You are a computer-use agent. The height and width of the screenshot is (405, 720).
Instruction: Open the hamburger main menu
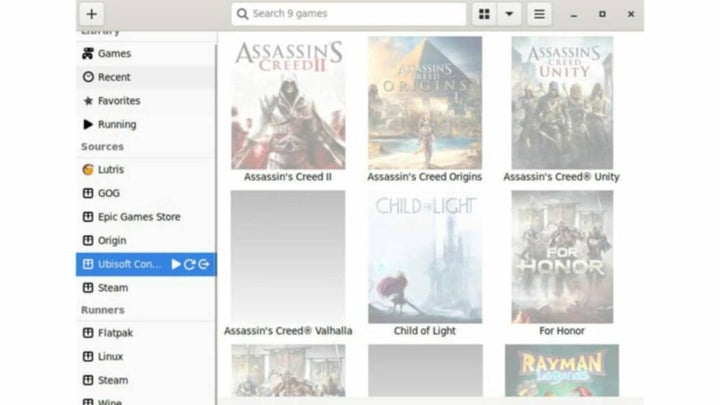[x=539, y=14]
